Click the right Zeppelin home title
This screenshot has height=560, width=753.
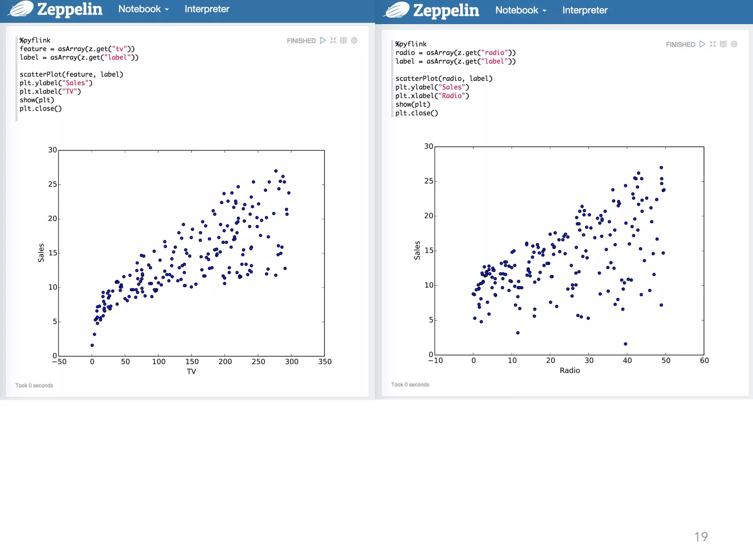pos(446,10)
